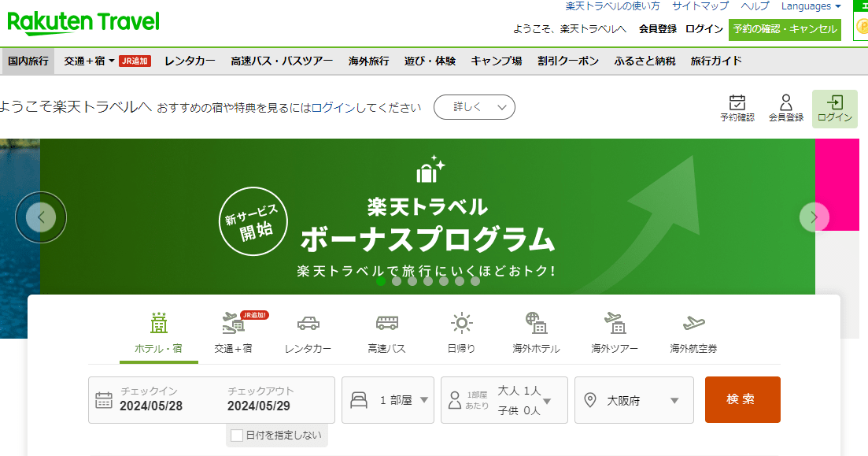Select the ホテル・宿 hotel icon tab
The image size is (868, 456).
(x=158, y=324)
